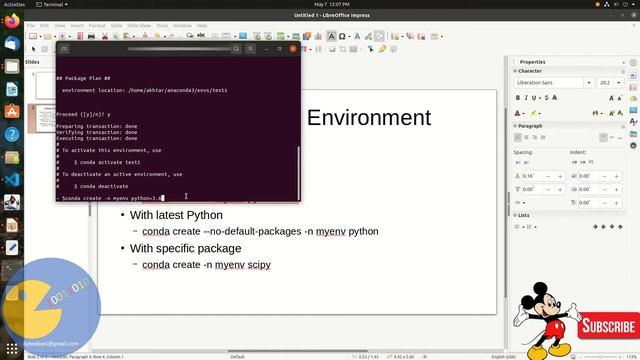Choose the arrow Select tool

pos(33,49)
